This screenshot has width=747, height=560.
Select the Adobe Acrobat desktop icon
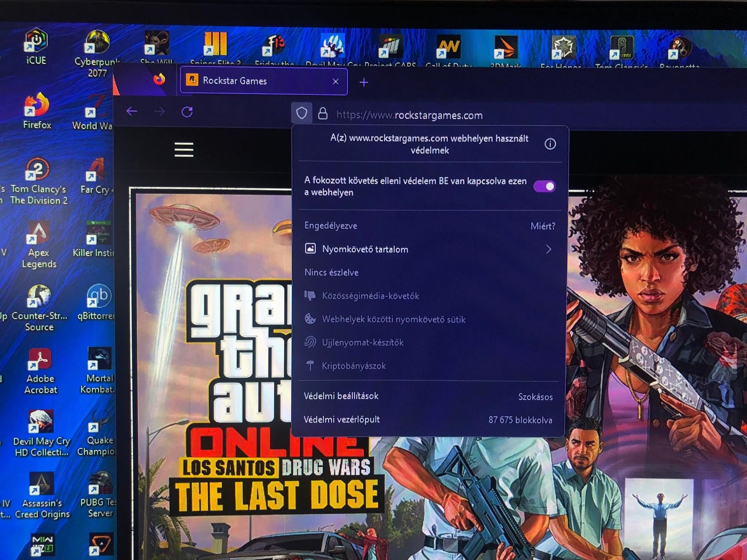pos(40,371)
